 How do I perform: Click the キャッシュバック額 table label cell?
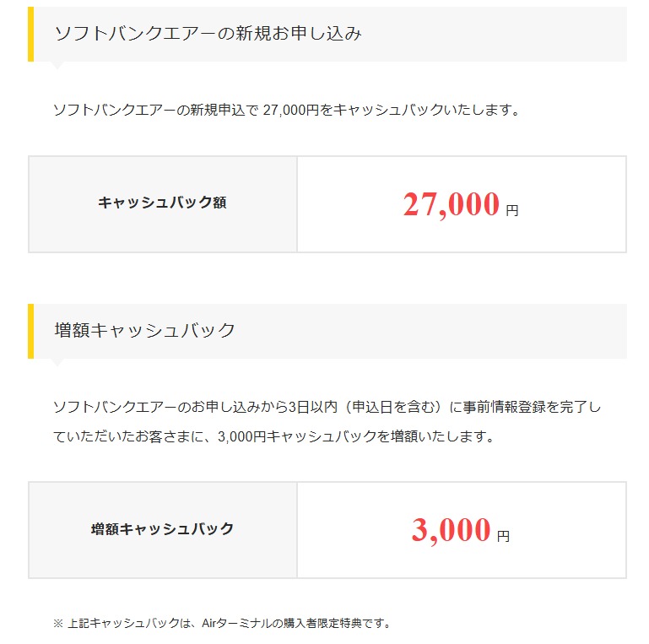click(x=163, y=204)
